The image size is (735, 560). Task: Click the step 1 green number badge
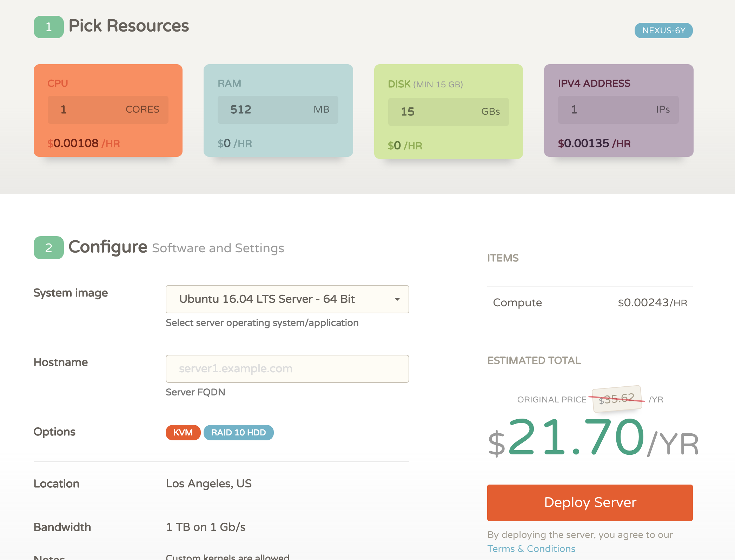48,27
